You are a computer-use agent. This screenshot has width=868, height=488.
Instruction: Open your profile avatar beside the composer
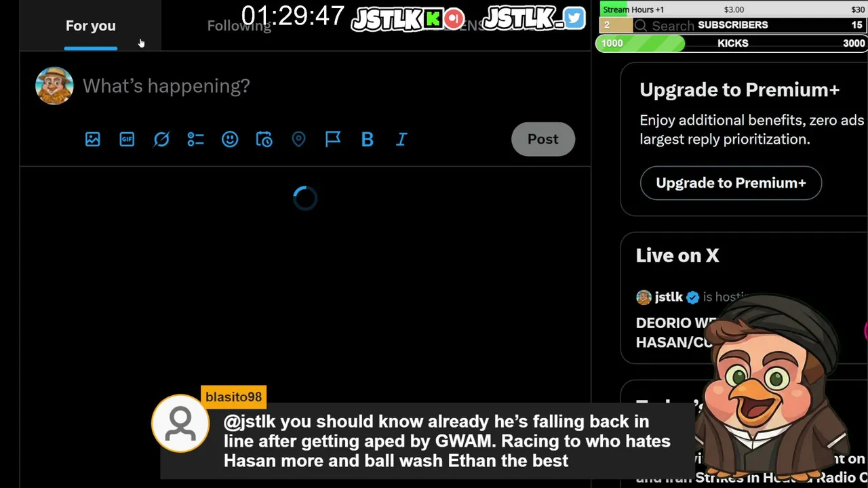(x=54, y=85)
